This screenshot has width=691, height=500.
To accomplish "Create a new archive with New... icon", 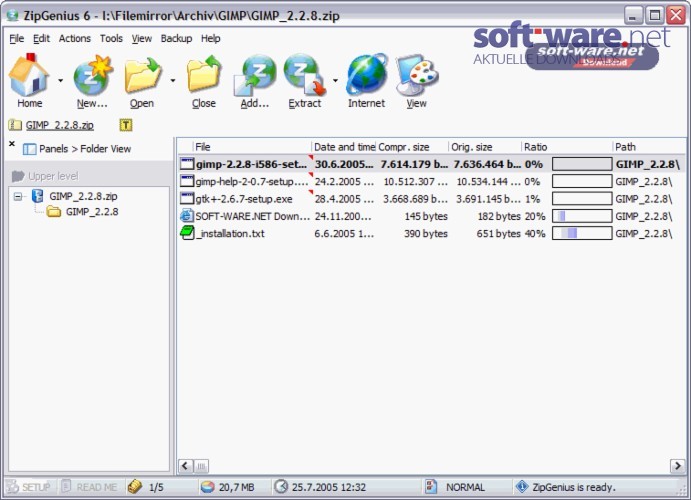I will pos(93,75).
